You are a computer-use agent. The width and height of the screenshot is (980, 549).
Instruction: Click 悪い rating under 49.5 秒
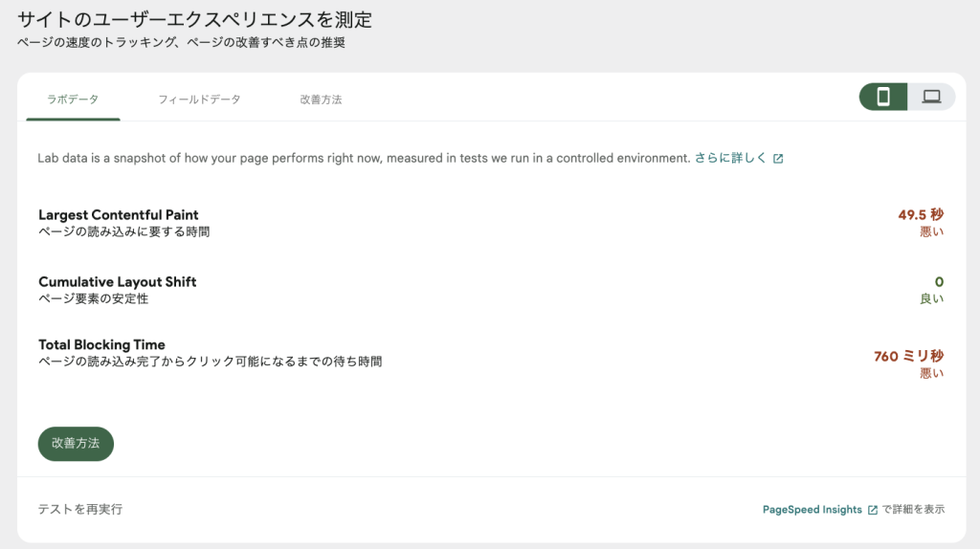[x=931, y=232]
